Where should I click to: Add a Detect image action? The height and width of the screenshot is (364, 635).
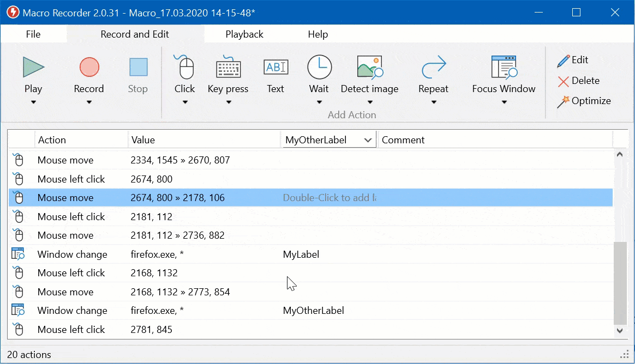pyautogui.click(x=369, y=68)
